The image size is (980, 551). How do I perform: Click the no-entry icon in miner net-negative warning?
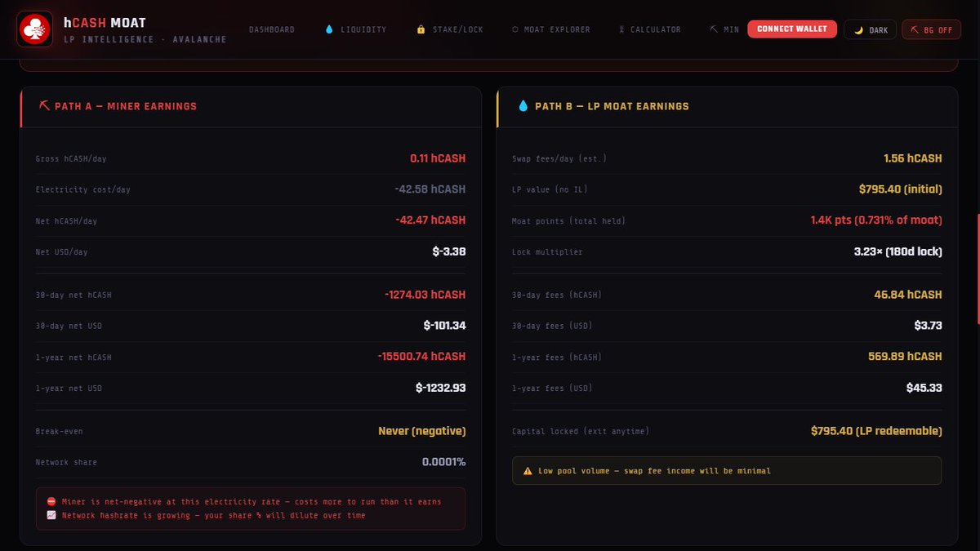[51, 501]
